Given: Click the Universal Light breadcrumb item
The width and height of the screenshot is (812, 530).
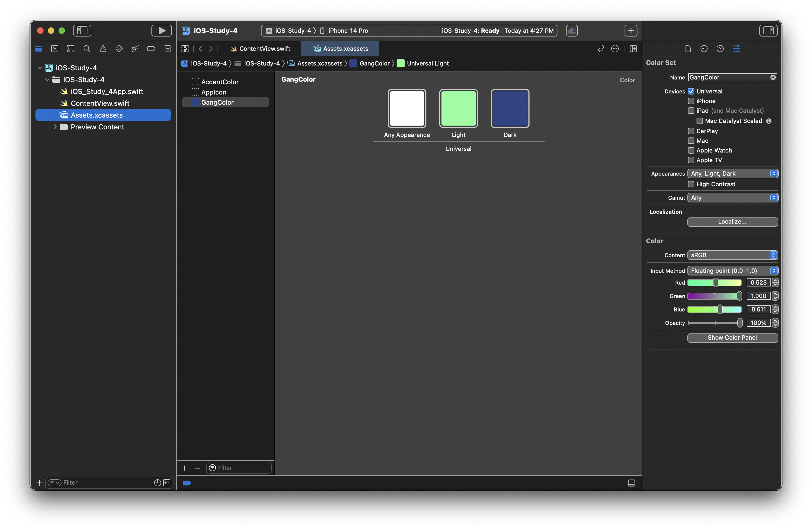Looking at the screenshot, I should 423,63.
